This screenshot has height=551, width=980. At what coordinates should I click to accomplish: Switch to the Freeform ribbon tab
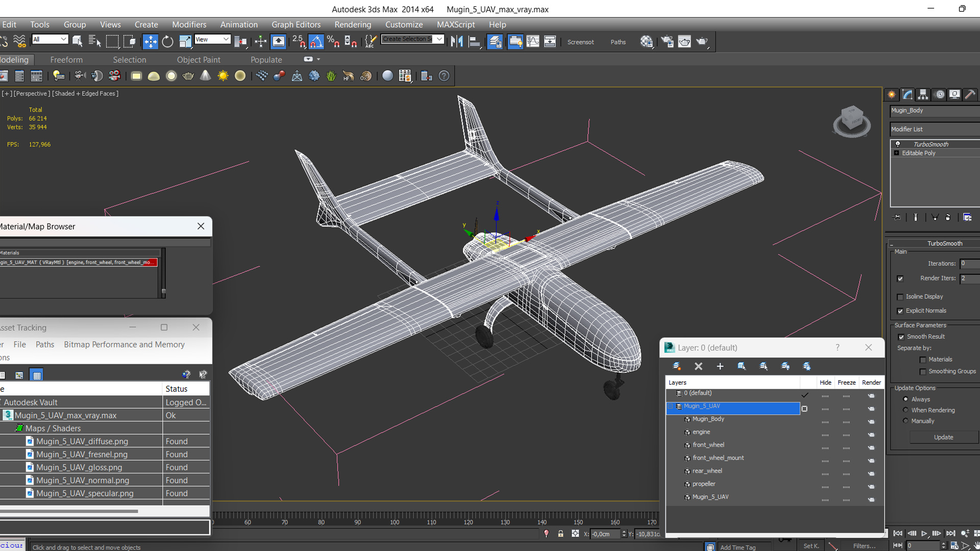click(x=66, y=60)
